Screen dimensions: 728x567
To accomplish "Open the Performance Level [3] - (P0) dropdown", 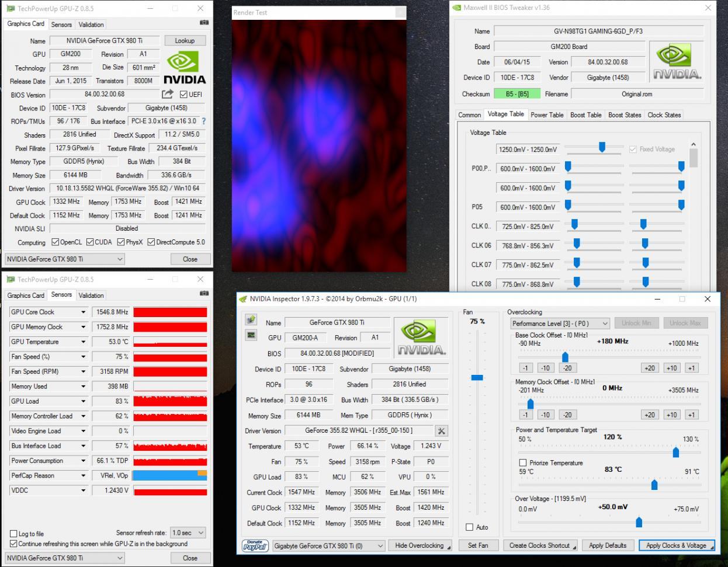I will coord(560,323).
